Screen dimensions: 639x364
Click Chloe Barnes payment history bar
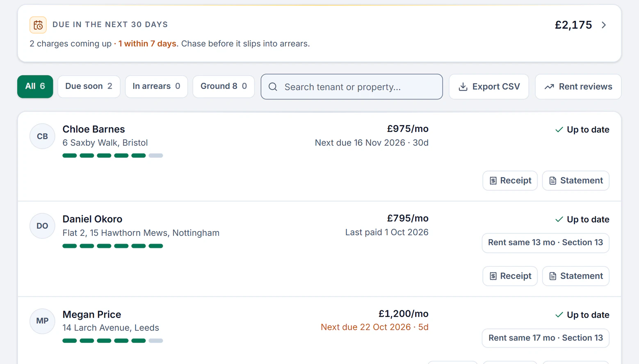(x=113, y=156)
